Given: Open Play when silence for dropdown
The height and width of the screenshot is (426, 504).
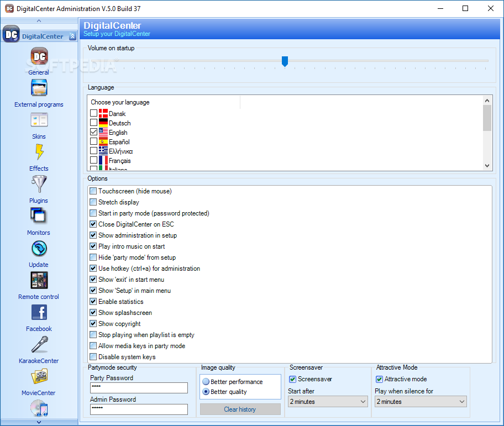Looking at the screenshot, I should point(421,402).
